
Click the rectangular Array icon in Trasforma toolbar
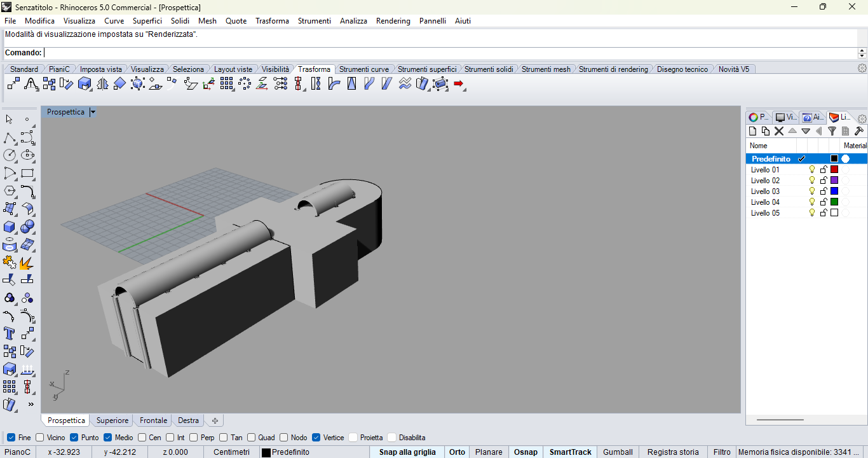(x=226, y=83)
